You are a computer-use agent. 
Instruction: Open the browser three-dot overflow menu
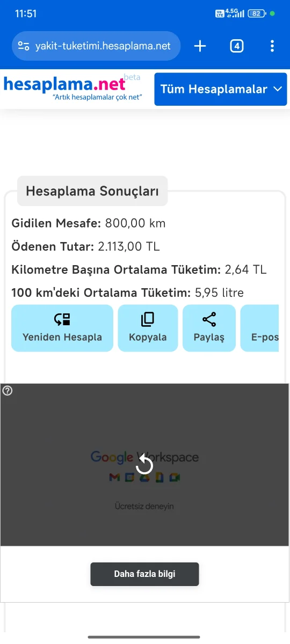[272, 46]
